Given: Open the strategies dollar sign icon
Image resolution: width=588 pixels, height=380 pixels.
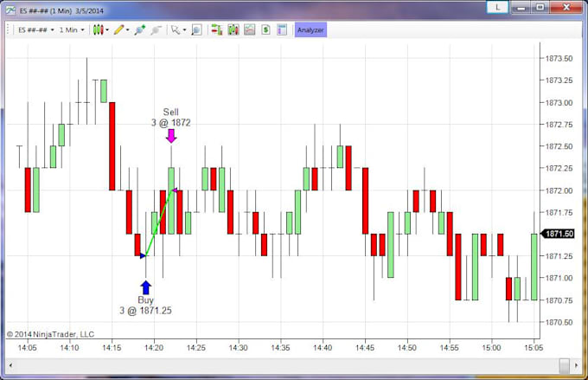Looking at the screenshot, I should [265, 30].
